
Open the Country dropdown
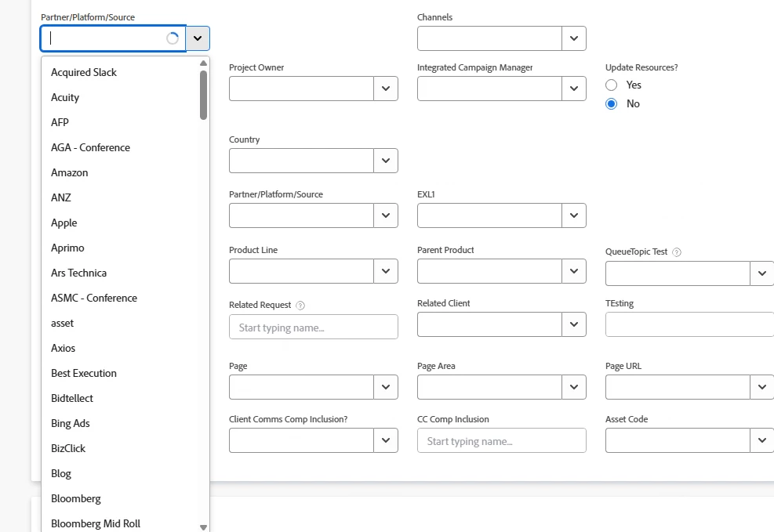coord(386,161)
